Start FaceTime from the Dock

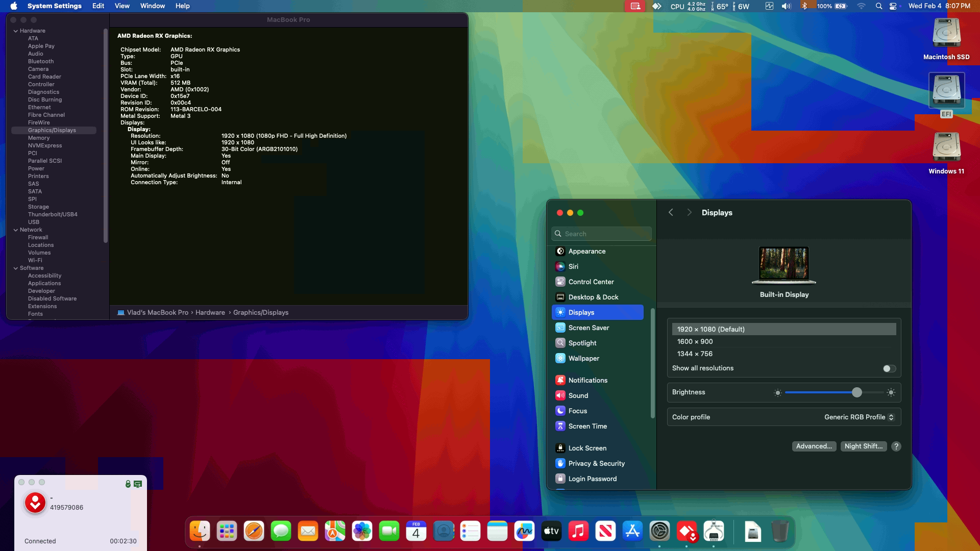(389, 531)
